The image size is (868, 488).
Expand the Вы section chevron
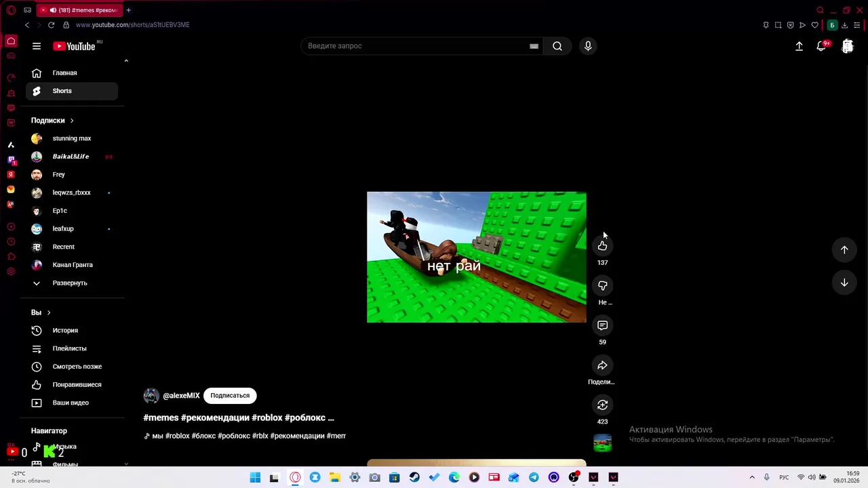(49, 312)
